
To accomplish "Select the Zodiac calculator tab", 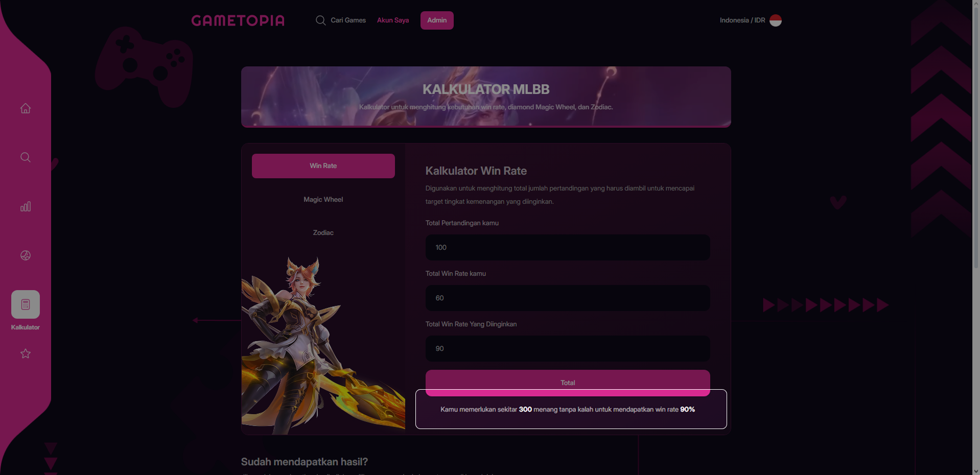I will (x=323, y=233).
